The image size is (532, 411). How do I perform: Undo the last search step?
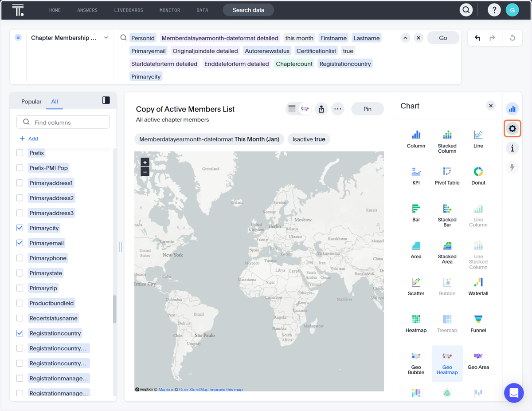(x=477, y=38)
